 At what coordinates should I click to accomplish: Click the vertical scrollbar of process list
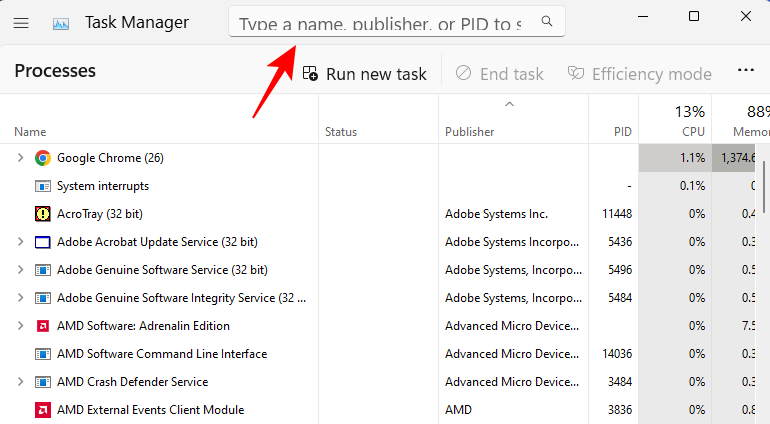[x=765, y=190]
